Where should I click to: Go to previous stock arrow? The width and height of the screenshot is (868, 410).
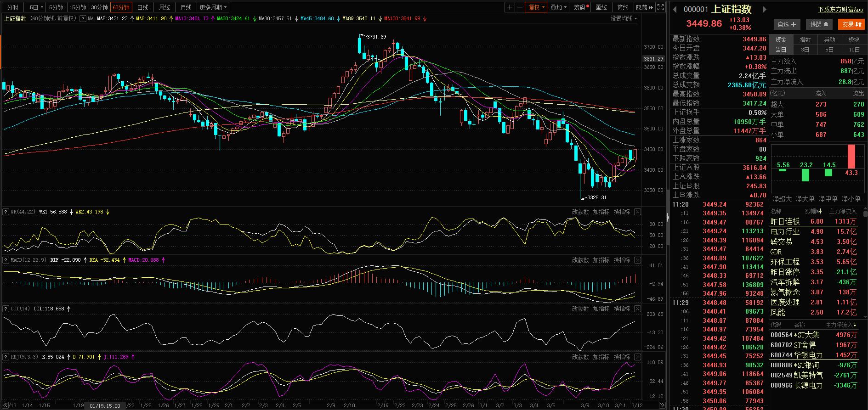675,9
